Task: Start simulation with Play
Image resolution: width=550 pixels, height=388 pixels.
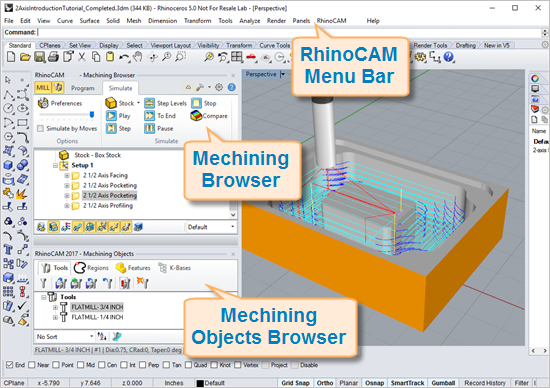Action: [118, 116]
